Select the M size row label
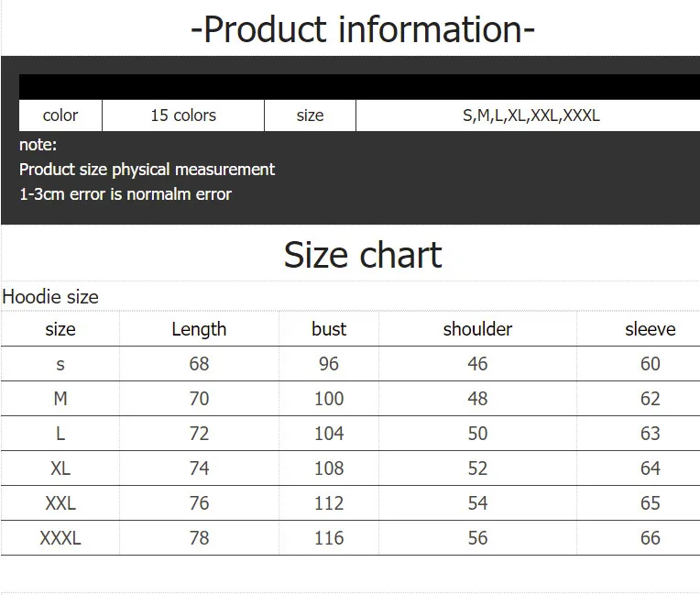The width and height of the screenshot is (700, 595). 60,399
